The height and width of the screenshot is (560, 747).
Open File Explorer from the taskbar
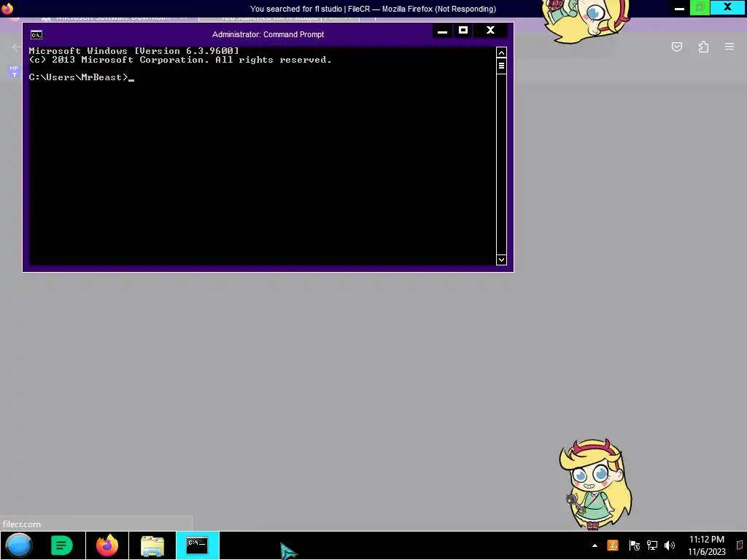tap(152, 545)
